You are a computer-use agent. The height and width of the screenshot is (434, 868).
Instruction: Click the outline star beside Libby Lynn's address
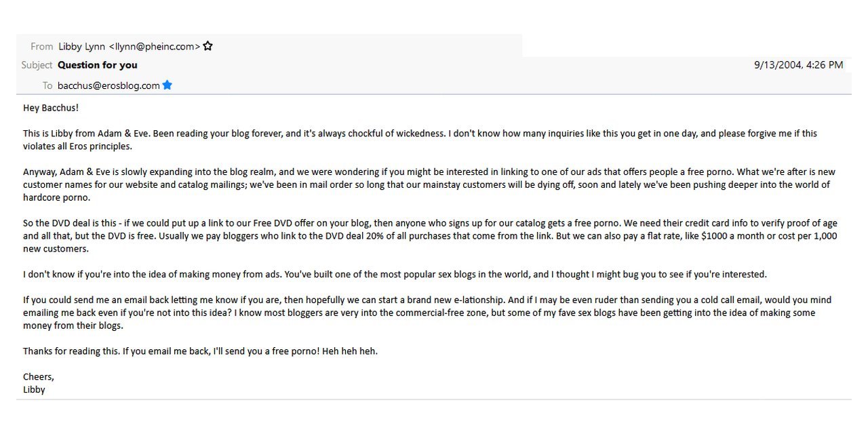208,46
